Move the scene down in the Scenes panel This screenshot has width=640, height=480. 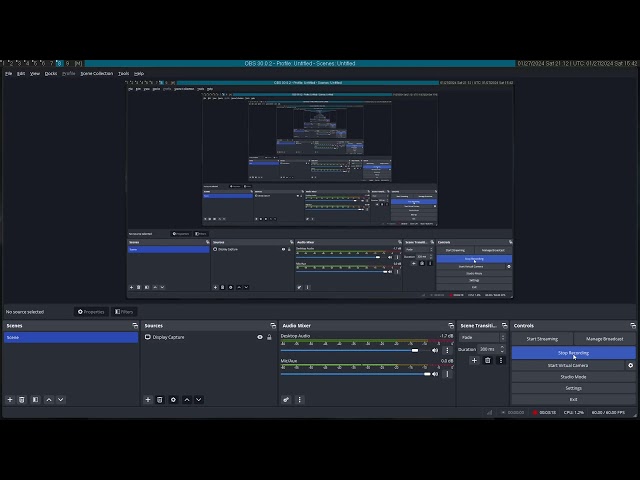(x=60, y=400)
